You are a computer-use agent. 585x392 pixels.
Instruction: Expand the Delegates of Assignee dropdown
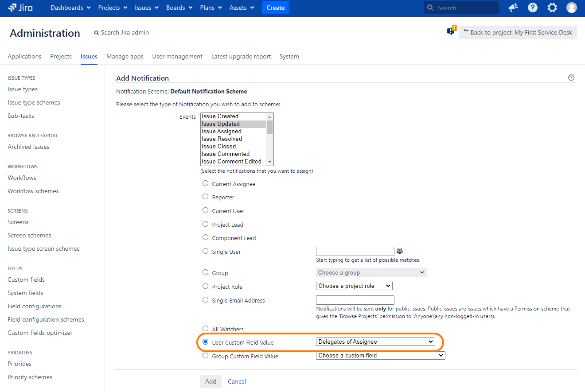pyautogui.click(x=375, y=342)
